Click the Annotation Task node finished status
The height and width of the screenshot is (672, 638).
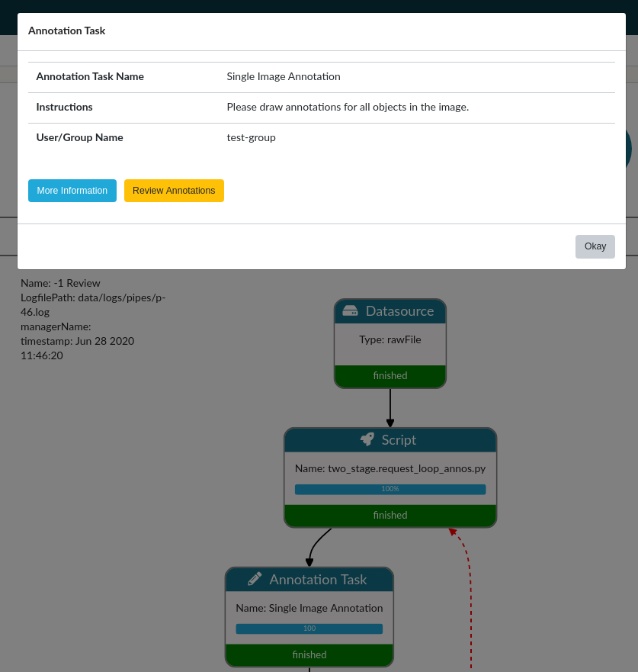click(309, 655)
